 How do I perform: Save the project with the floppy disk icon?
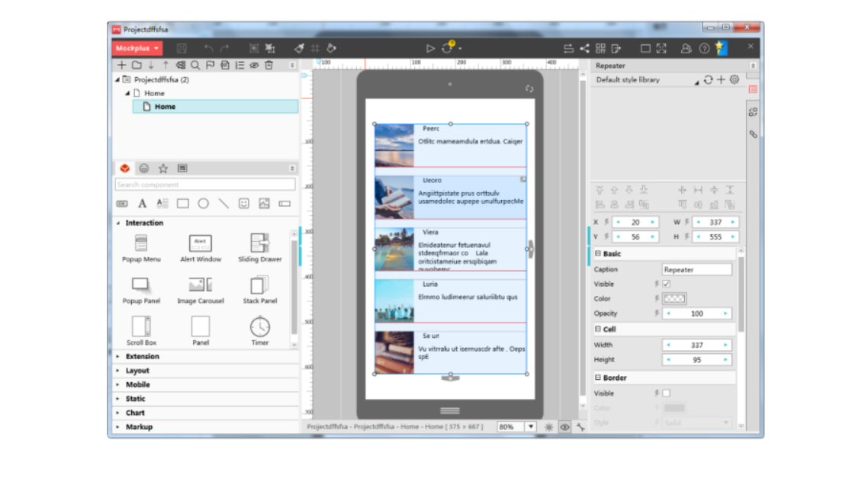pyautogui.click(x=182, y=48)
